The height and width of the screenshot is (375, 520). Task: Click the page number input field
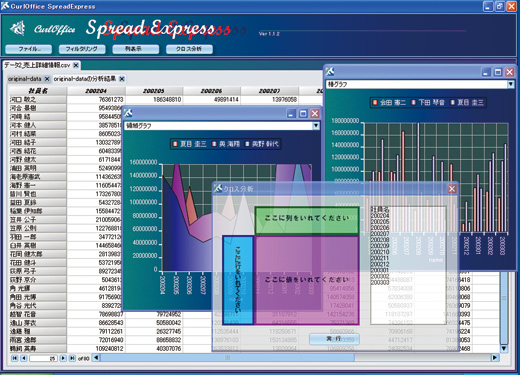(43, 358)
